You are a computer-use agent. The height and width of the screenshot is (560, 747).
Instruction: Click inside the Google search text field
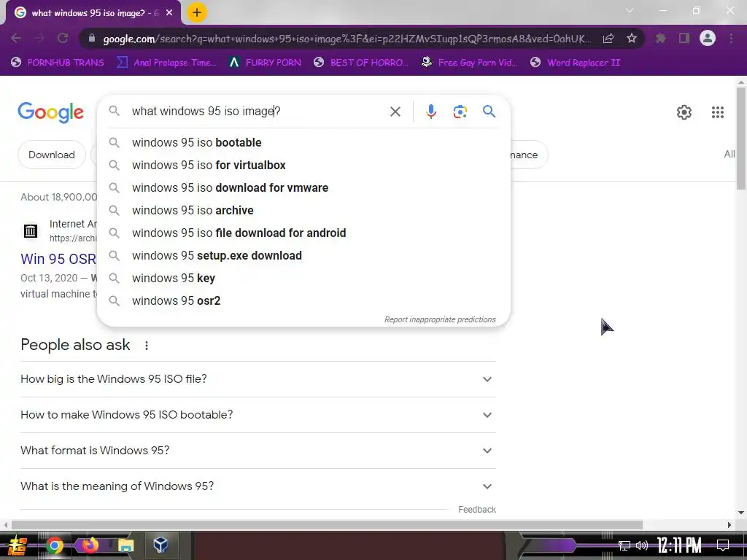point(258,112)
